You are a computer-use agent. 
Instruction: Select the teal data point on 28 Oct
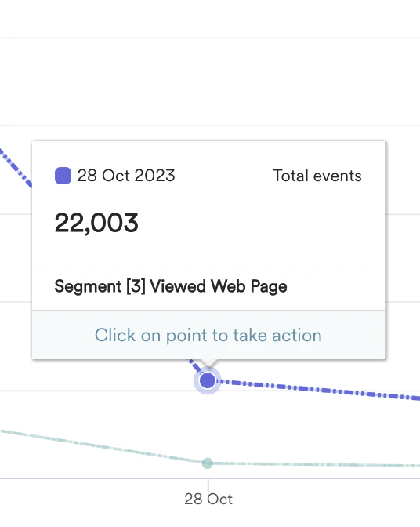point(208,463)
